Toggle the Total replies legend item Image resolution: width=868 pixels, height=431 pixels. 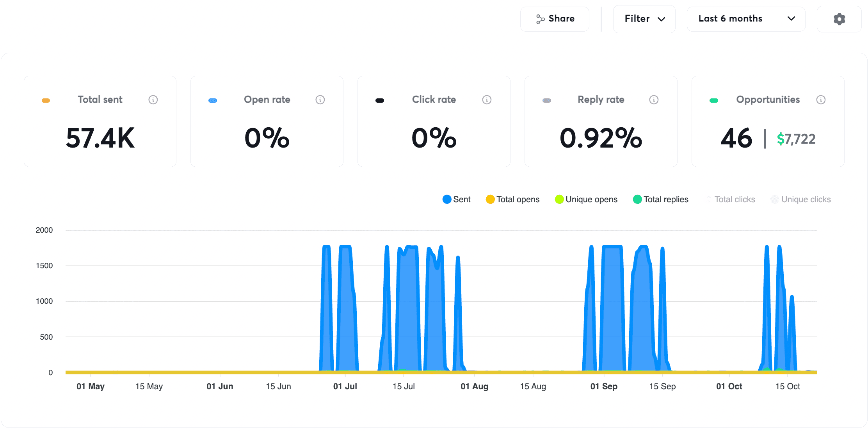[x=660, y=199]
